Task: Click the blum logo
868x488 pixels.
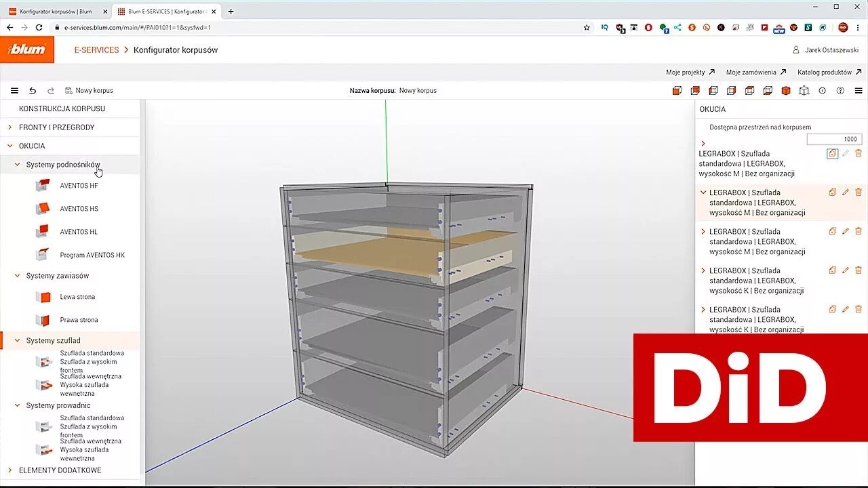Action: (x=27, y=49)
